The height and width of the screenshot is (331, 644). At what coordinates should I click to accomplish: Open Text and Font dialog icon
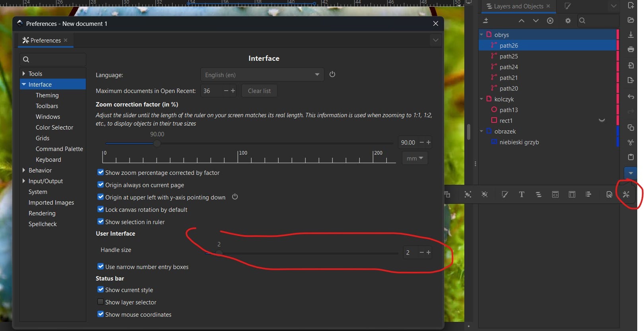(522, 194)
